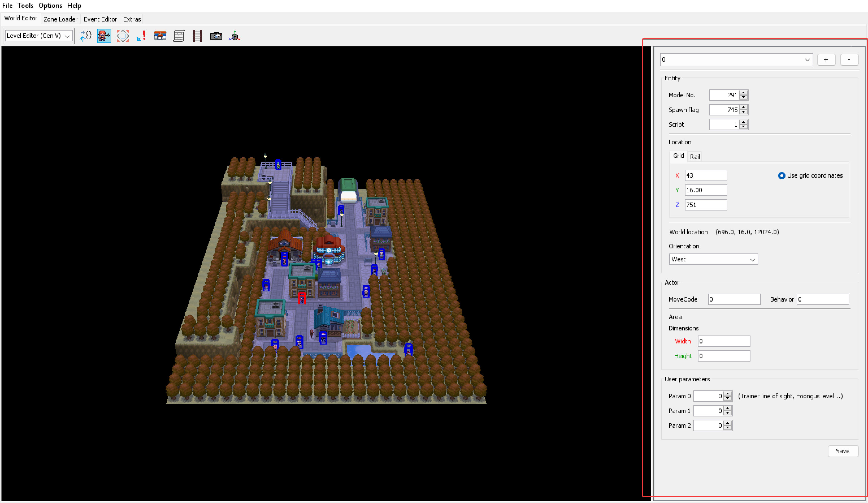Open Level Editor generation dropdown
Screen dimensions: 868x503
pos(38,35)
